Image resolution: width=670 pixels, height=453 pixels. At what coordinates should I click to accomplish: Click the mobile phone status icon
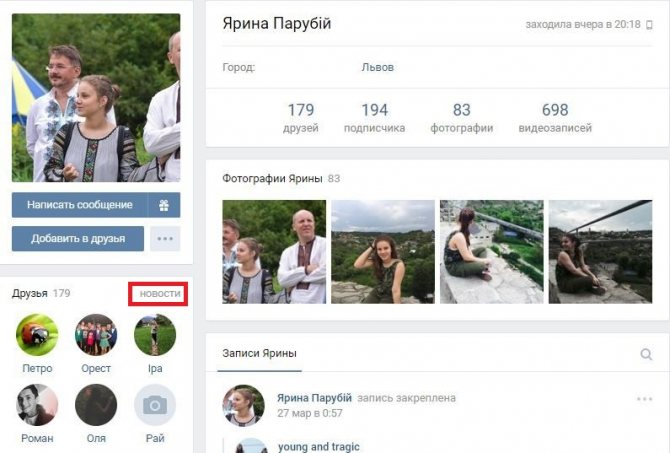click(x=649, y=25)
